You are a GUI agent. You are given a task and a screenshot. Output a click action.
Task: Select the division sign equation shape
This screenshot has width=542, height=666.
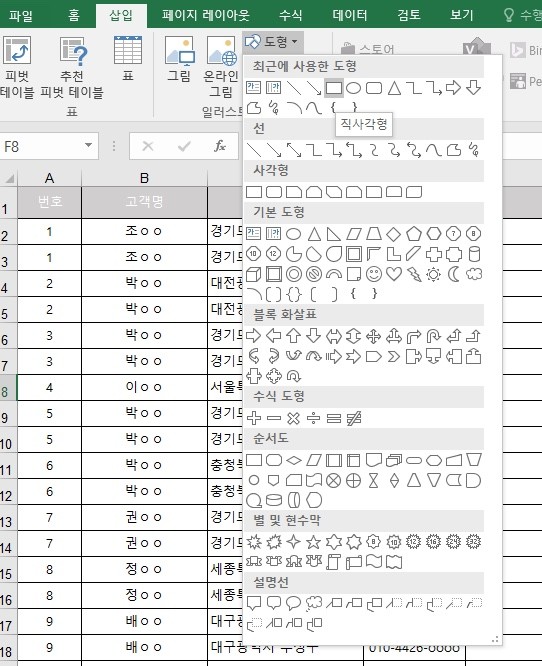click(x=313, y=418)
